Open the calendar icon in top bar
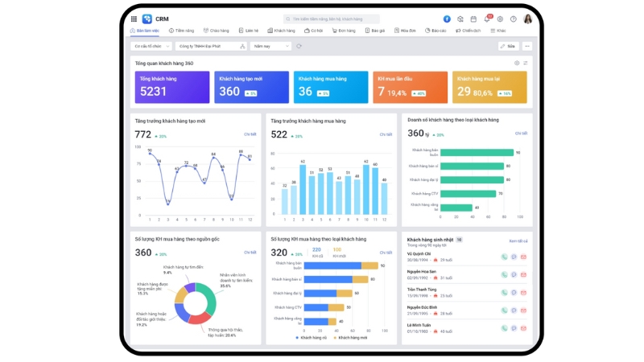The image size is (644, 362). click(473, 19)
